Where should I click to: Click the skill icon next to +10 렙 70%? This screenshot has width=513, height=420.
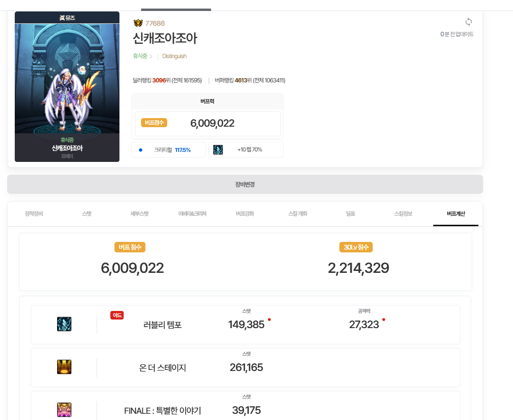[x=218, y=150]
